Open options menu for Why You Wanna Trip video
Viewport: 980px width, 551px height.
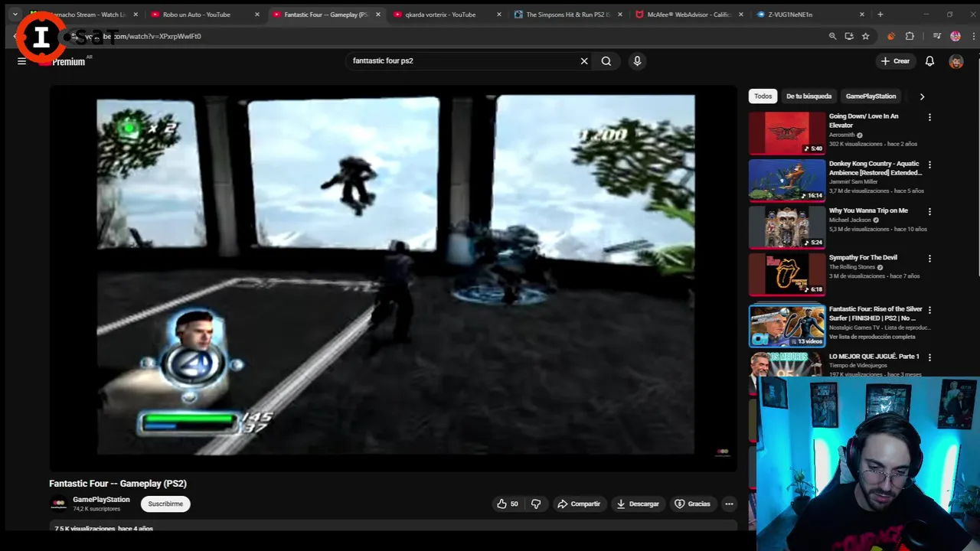929,212
